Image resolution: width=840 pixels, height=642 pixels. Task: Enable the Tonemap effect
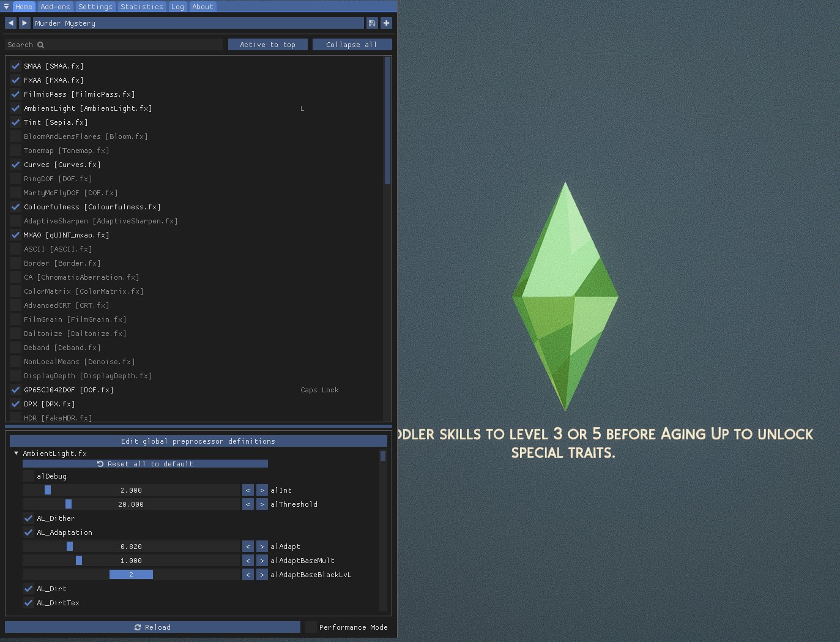click(15, 151)
